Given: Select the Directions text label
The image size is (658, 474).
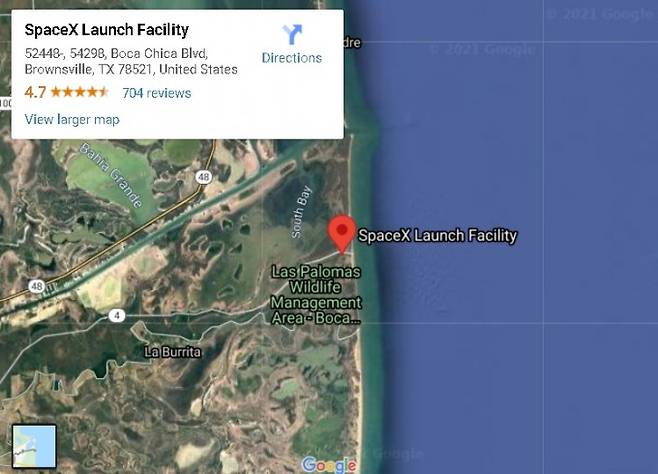Looking at the screenshot, I should [292, 58].
